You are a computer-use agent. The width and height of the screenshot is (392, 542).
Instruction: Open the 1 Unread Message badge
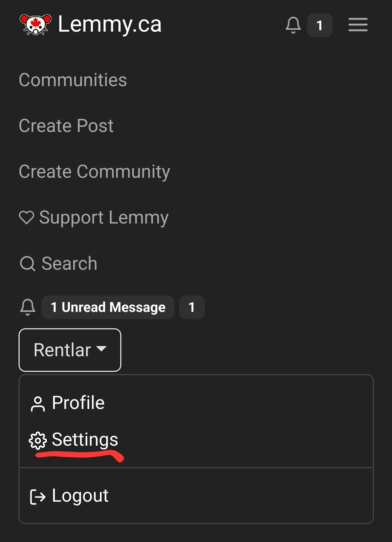108,308
